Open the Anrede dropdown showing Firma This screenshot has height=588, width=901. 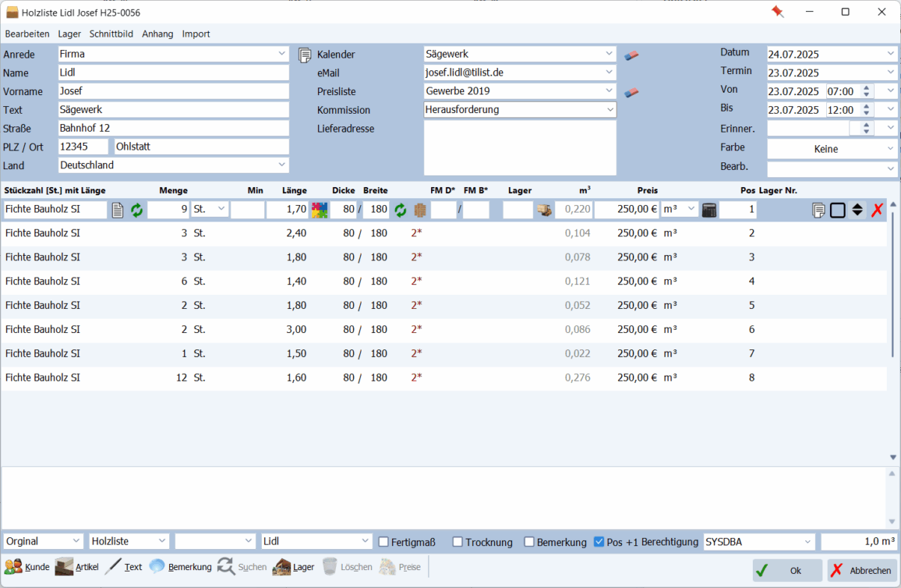pos(282,54)
